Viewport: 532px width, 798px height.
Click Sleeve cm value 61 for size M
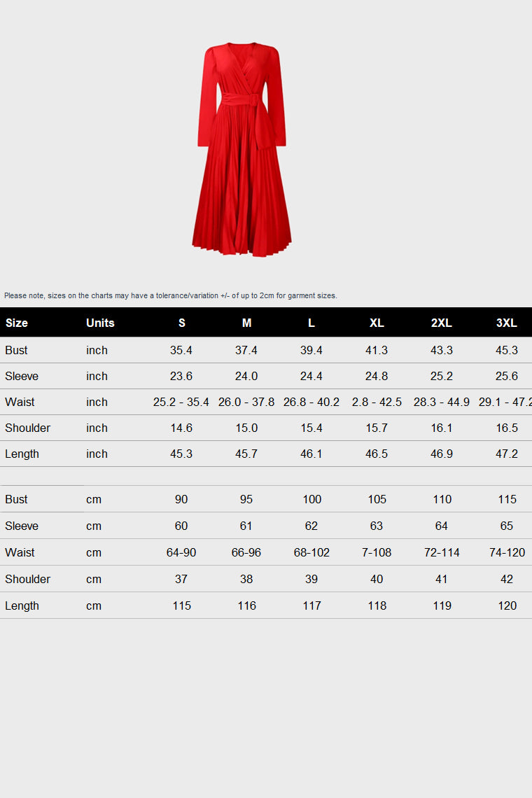[x=246, y=526]
